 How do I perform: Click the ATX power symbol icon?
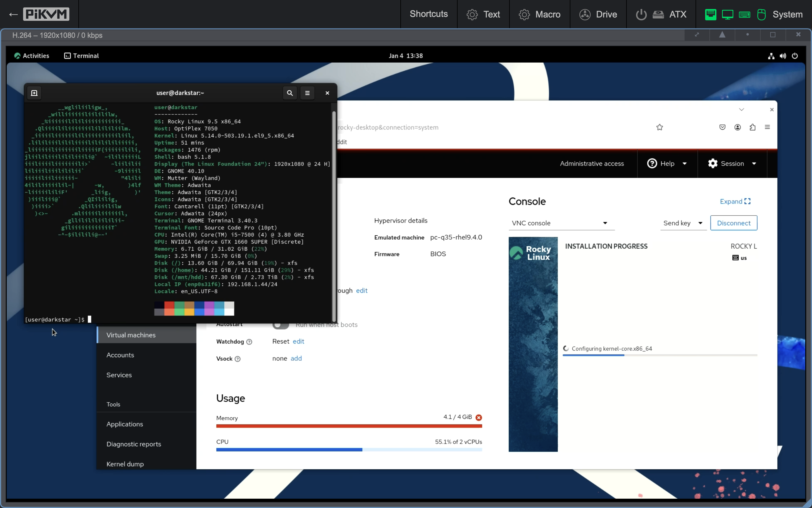pos(641,14)
